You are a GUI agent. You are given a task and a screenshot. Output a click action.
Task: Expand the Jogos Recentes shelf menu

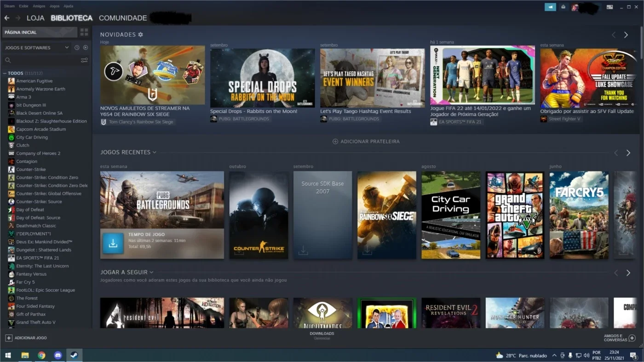pos(155,153)
